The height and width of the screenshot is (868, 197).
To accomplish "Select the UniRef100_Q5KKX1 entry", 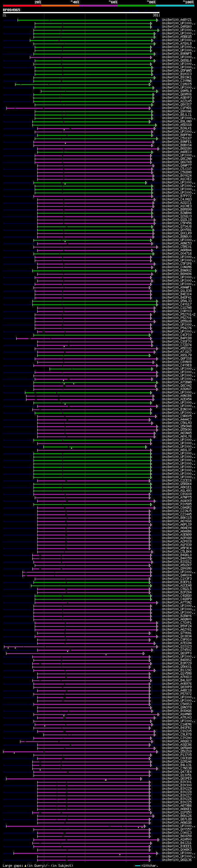I will [x=177, y=667].
